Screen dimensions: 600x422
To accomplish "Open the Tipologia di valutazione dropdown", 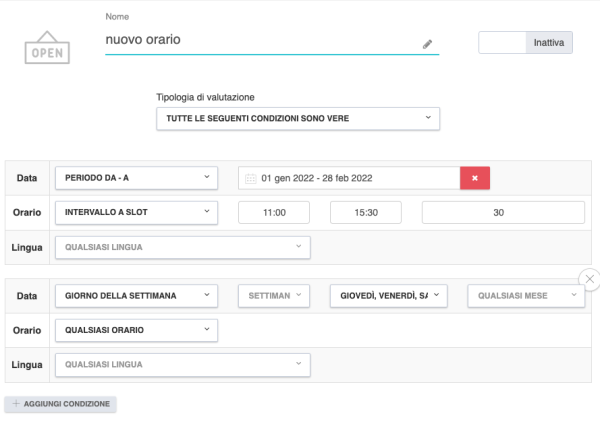I will point(298,119).
